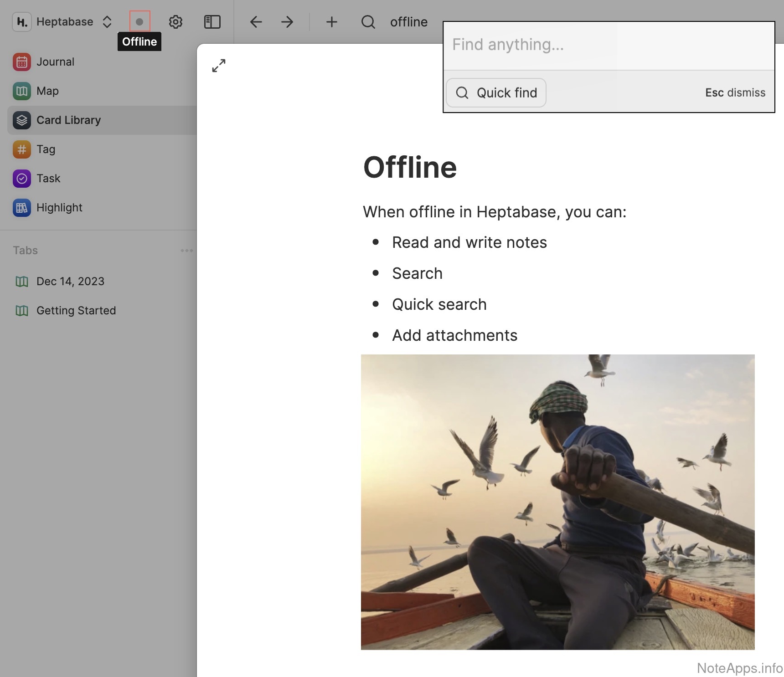Go to the Tag section

coord(46,149)
